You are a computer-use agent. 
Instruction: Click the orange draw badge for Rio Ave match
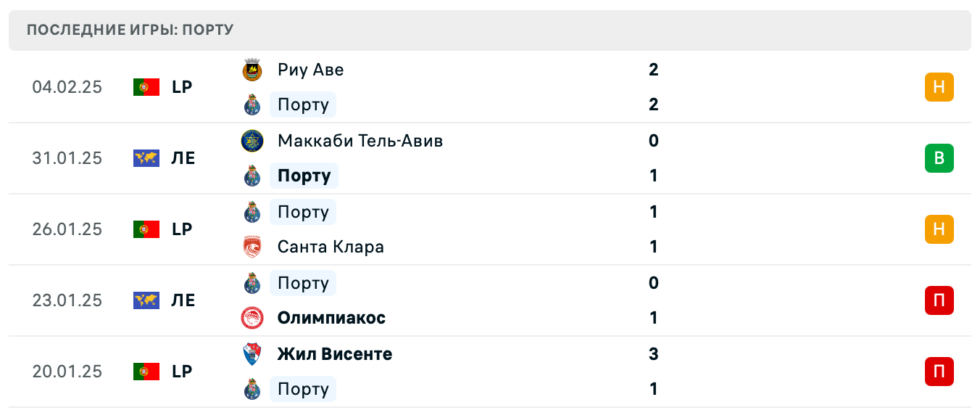pyautogui.click(x=939, y=87)
